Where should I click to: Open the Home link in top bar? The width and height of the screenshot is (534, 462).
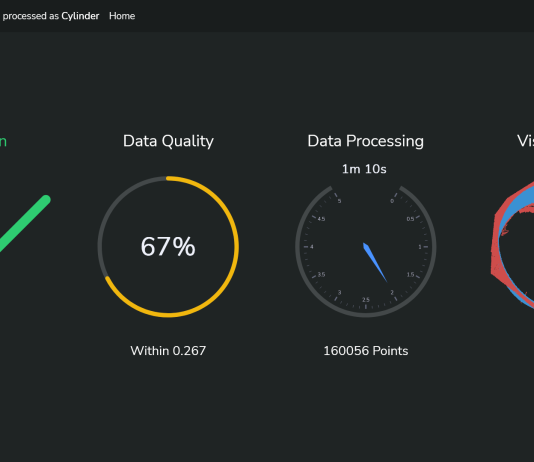click(122, 16)
